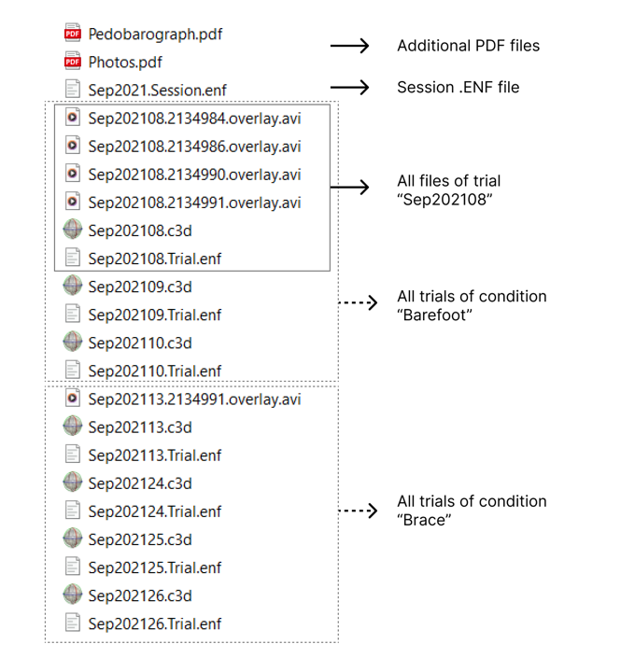
Task: Select file Sep202109.Trial.enf
Action: coord(143,315)
